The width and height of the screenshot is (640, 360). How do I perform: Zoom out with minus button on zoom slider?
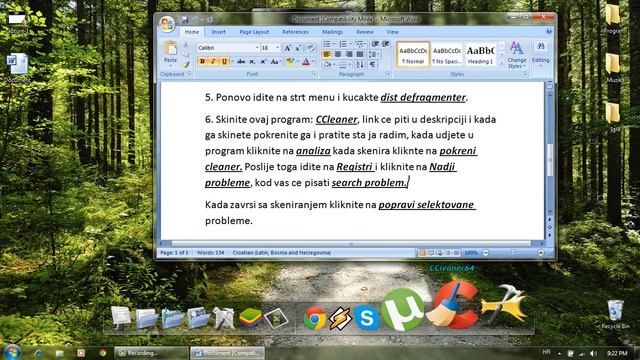point(486,253)
